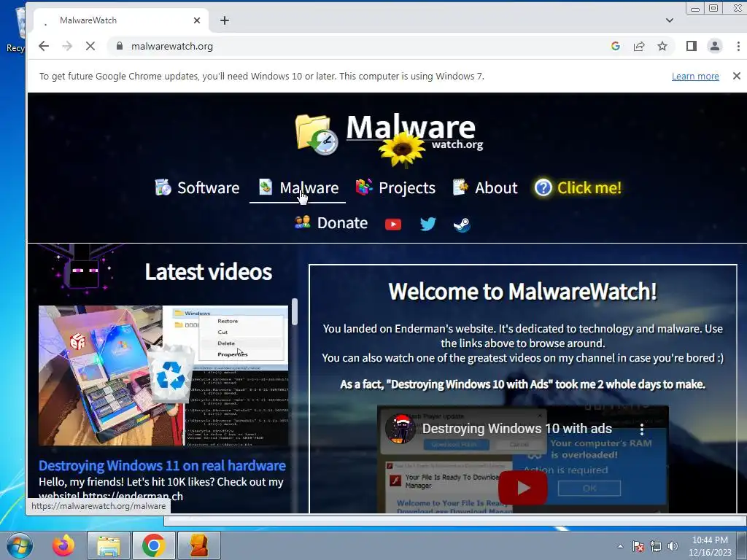Screen dimensions: 747x560
Task: Open the Steam icon link
Action: (x=462, y=225)
